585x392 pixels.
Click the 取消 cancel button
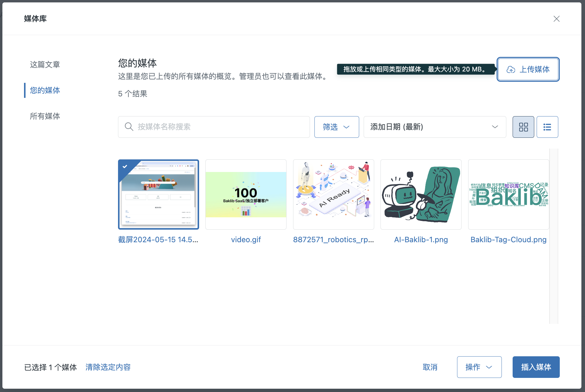tap(430, 367)
